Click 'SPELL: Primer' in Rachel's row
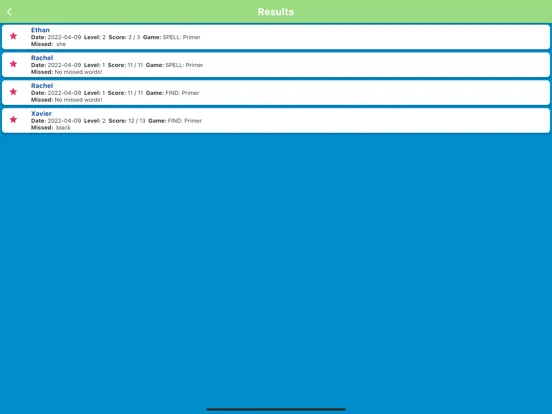 coord(184,65)
